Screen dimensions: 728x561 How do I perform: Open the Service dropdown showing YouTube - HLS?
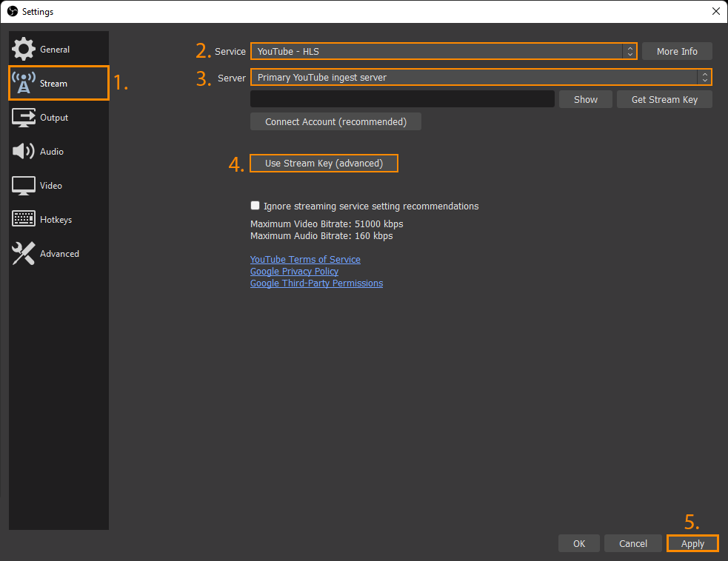pyautogui.click(x=444, y=51)
